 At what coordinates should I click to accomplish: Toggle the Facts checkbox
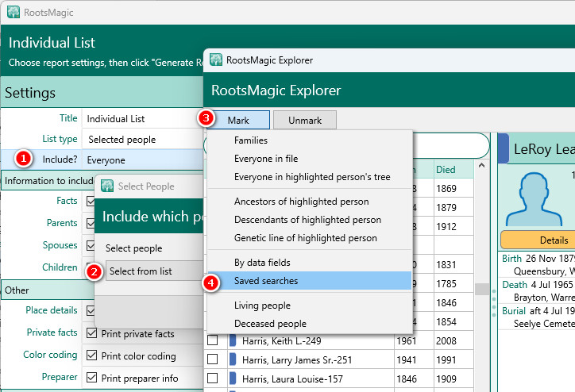91,201
